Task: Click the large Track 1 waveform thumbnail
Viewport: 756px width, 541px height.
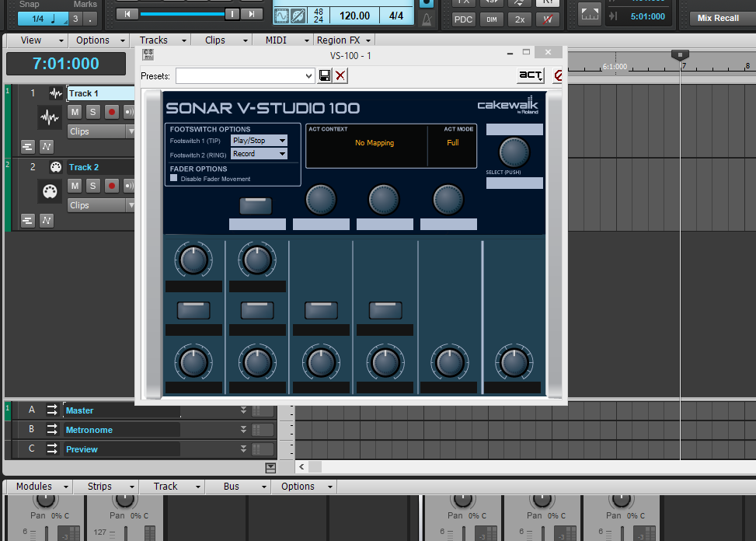Action: click(50, 117)
